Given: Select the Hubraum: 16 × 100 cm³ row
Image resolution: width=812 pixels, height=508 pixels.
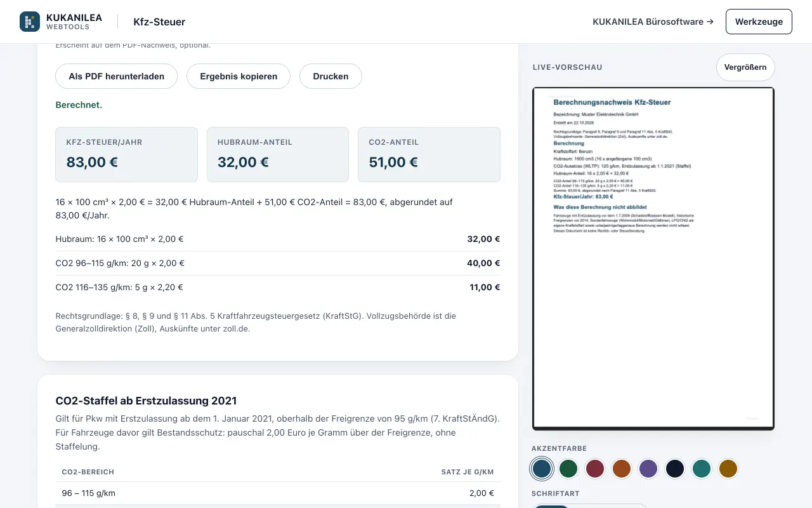Looking at the screenshot, I should click(x=278, y=239).
